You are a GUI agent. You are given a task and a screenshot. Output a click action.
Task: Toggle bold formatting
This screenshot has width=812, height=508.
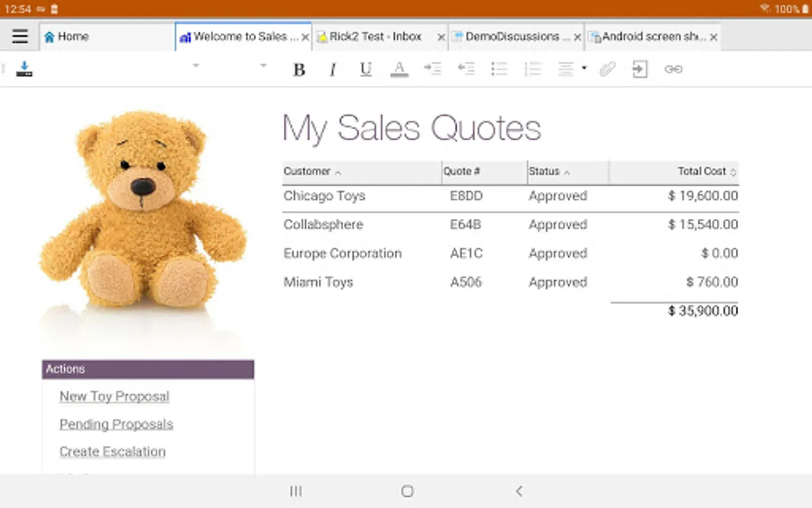tap(299, 69)
